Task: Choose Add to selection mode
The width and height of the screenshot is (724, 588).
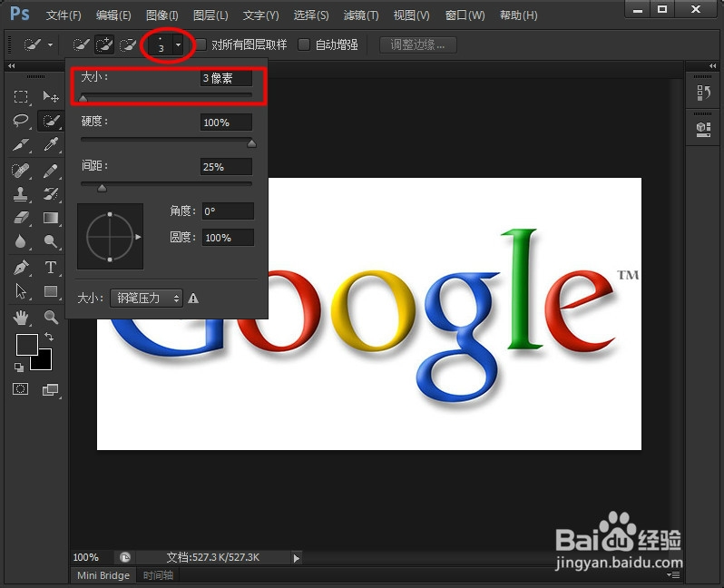Action: coord(104,44)
